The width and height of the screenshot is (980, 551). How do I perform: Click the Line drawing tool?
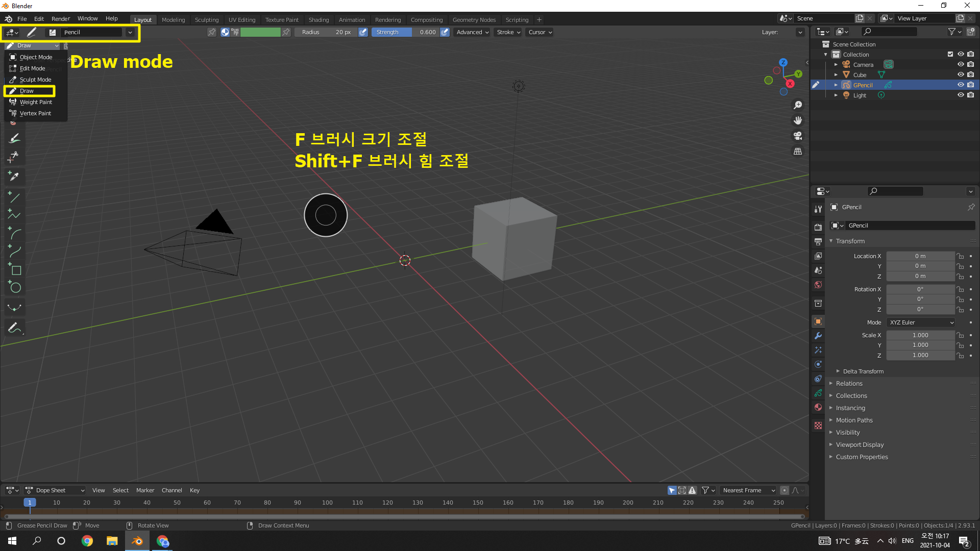tap(14, 197)
